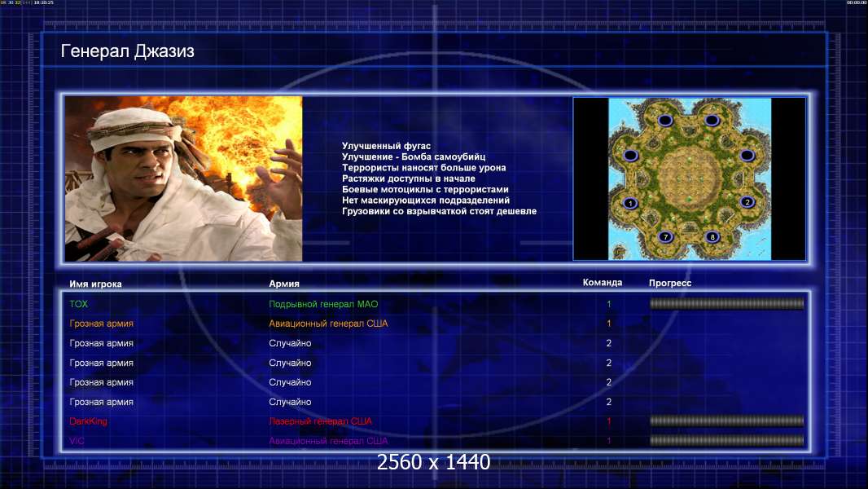Click the 'Генерал Джазиз' title text
This screenshot has height=489, width=868.
[x=127, y=52]
